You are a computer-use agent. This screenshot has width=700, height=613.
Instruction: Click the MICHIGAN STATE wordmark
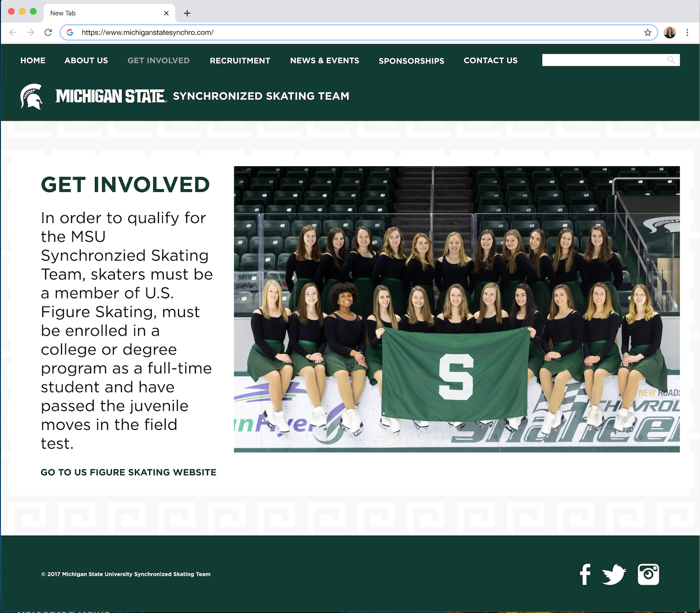[x=111, y=96]
